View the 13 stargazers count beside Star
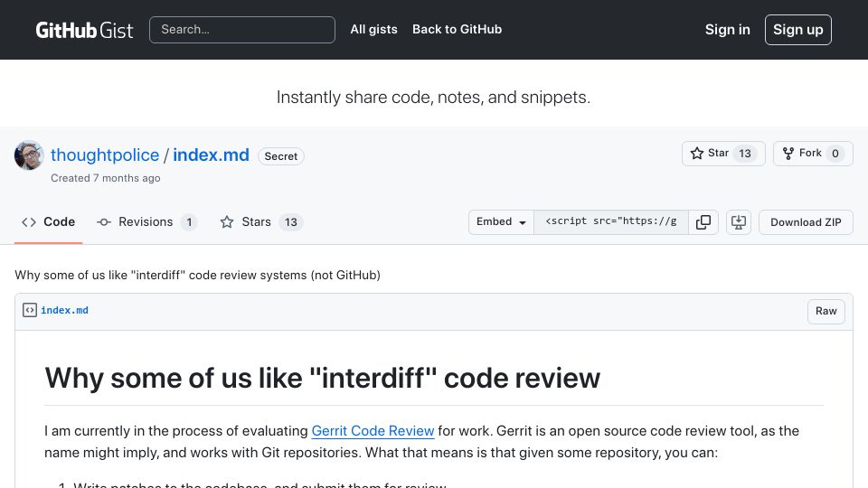 click(x=745, y=154)
